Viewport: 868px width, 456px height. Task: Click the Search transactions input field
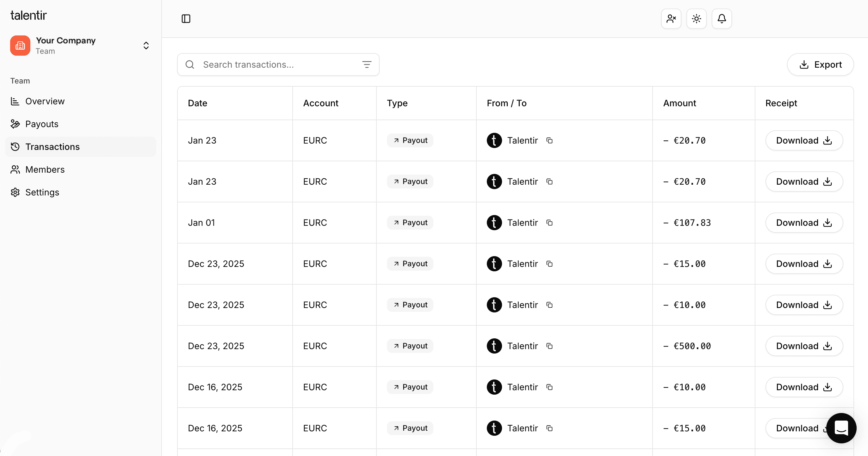pos(276,64)
